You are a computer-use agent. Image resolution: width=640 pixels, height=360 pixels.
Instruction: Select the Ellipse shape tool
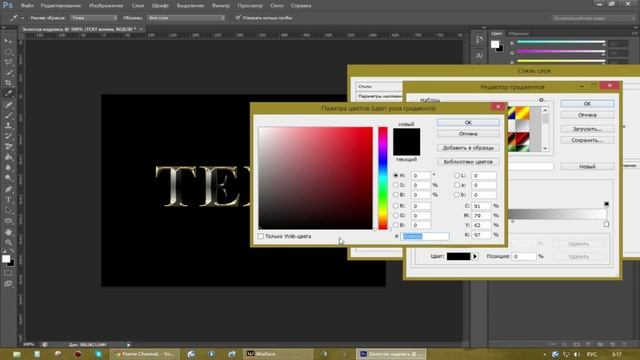pyautogui.click(x=8, y=221)
